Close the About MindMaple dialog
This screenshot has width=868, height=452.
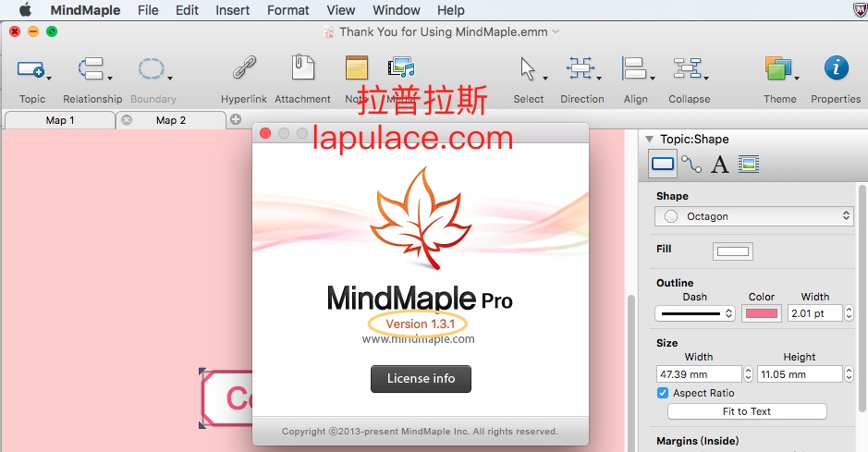(265, 133)
